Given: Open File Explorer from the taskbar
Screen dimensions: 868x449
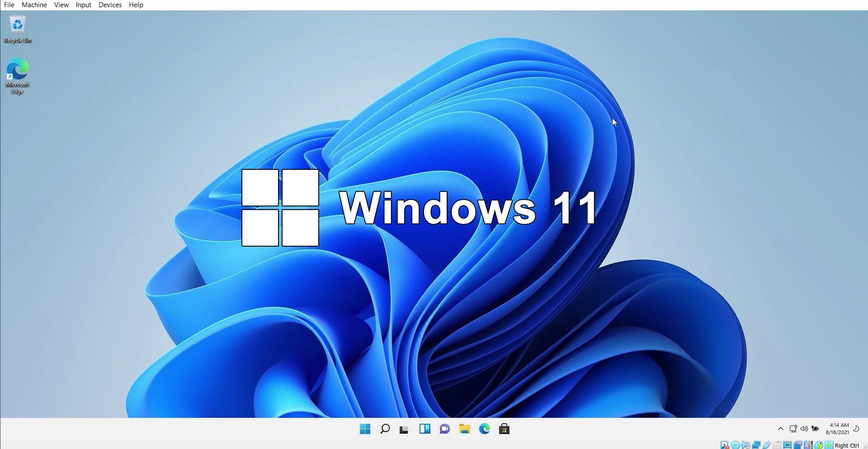Looking at the screenshot, I should [x=464, y=429].
